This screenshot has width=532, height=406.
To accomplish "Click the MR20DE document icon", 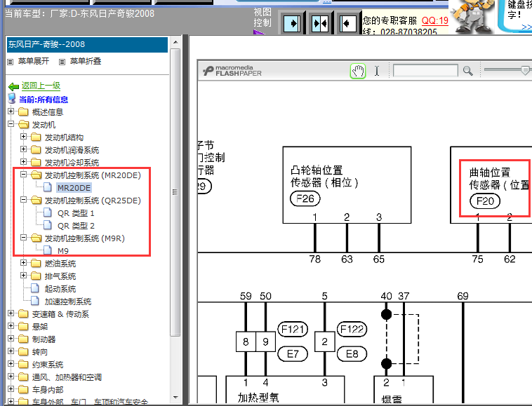I will [x=48, y=187].
